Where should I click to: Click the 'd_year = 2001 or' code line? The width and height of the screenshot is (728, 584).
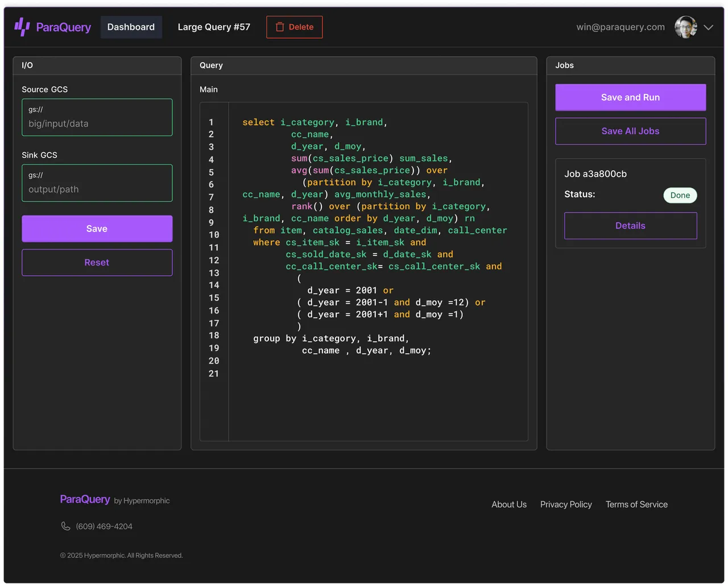click(350, 291)
